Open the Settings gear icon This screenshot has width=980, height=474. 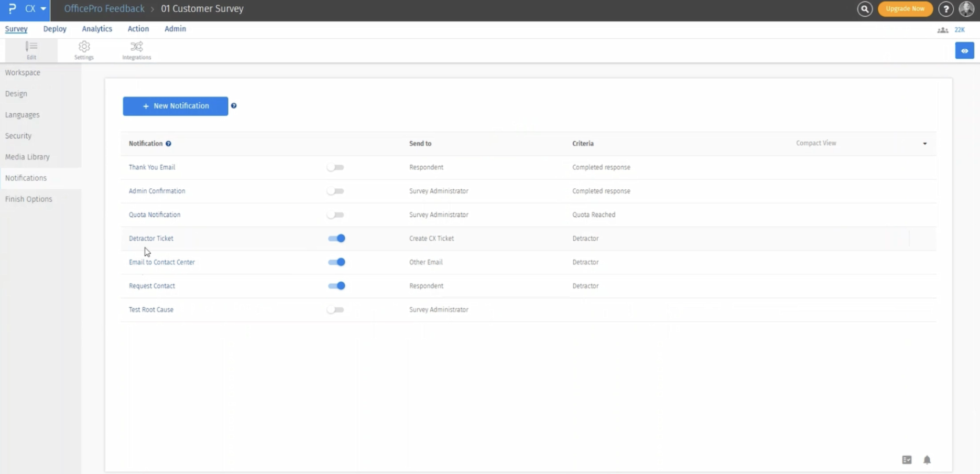click(84, 50)
